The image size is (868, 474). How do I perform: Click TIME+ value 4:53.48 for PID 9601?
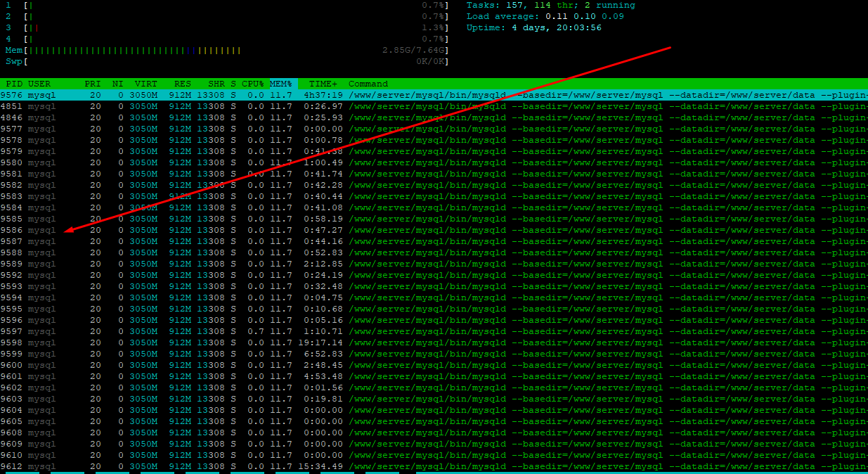(x=323, y=376)
